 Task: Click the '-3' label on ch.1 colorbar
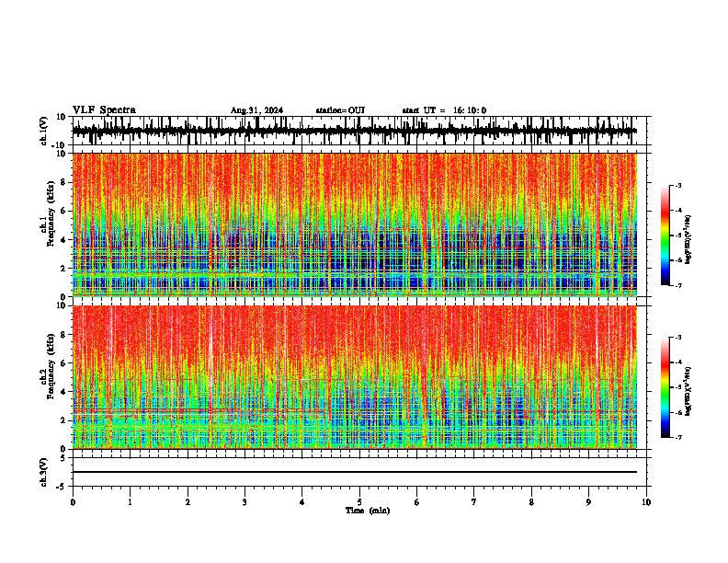[x=677, y=186]
